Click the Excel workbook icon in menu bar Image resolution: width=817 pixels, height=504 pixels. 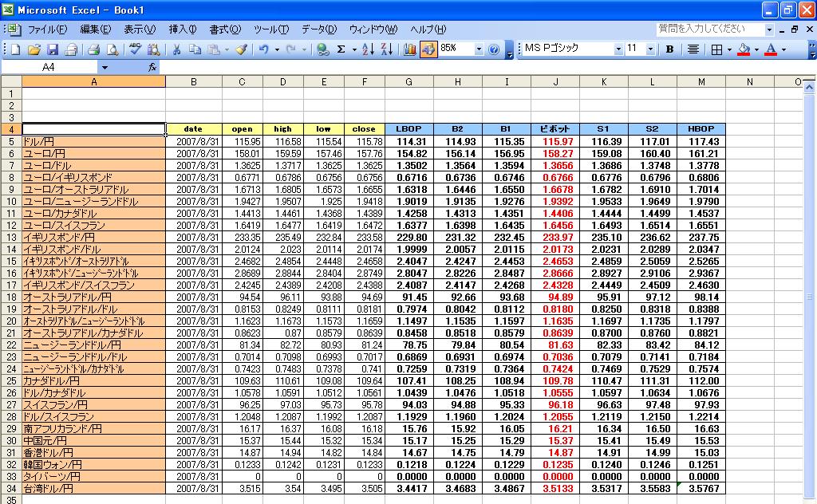point(14,30)
